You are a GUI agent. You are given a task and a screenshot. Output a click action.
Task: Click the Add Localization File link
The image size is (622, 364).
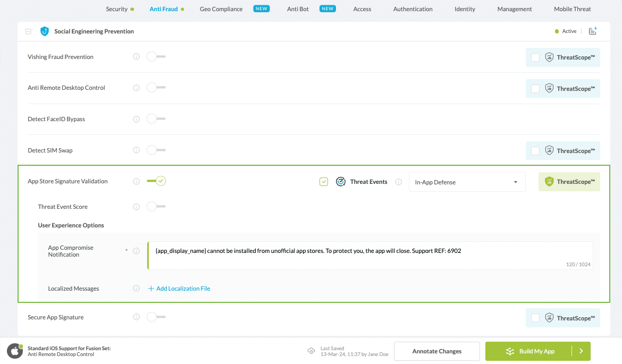(179, 289)
